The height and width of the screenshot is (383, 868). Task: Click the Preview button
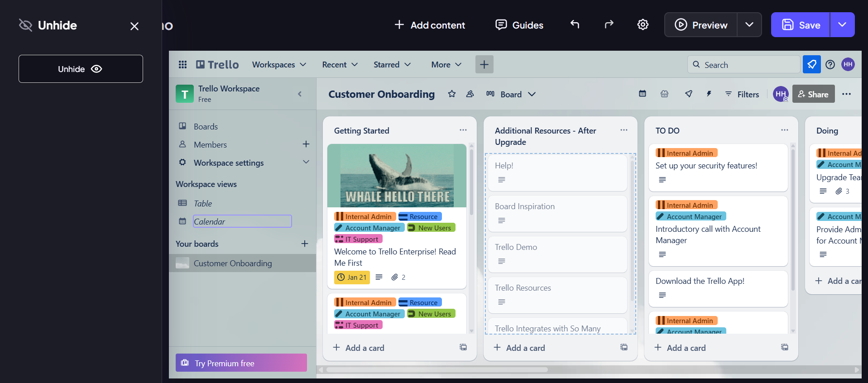701,25
